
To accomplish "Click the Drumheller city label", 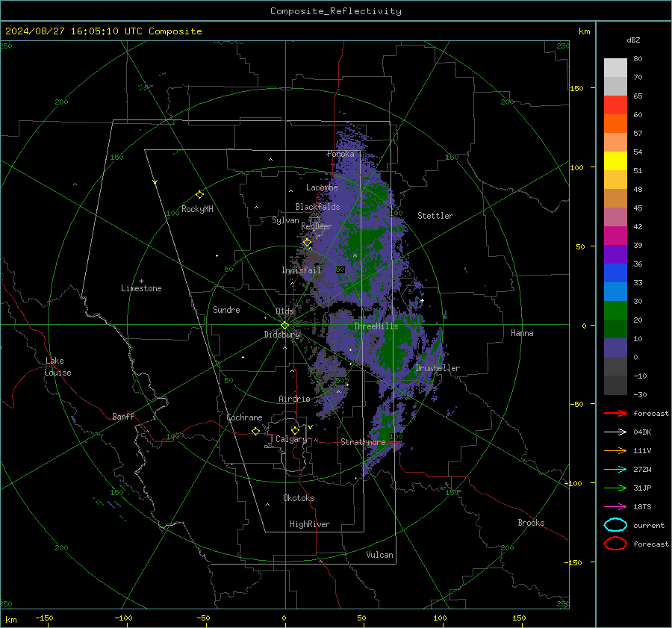I will [x=438, y=368].
